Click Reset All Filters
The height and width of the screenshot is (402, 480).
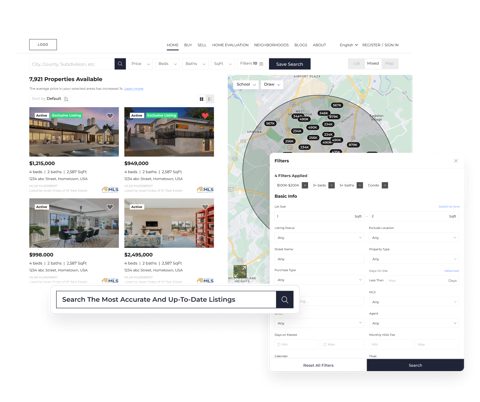pyautogui.click(x=318, y=365)
